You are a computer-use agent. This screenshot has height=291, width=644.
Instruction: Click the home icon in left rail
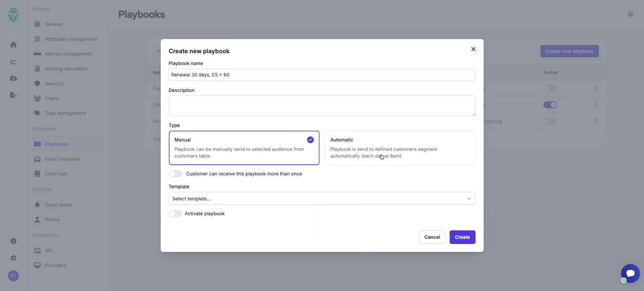click(13, 45)
